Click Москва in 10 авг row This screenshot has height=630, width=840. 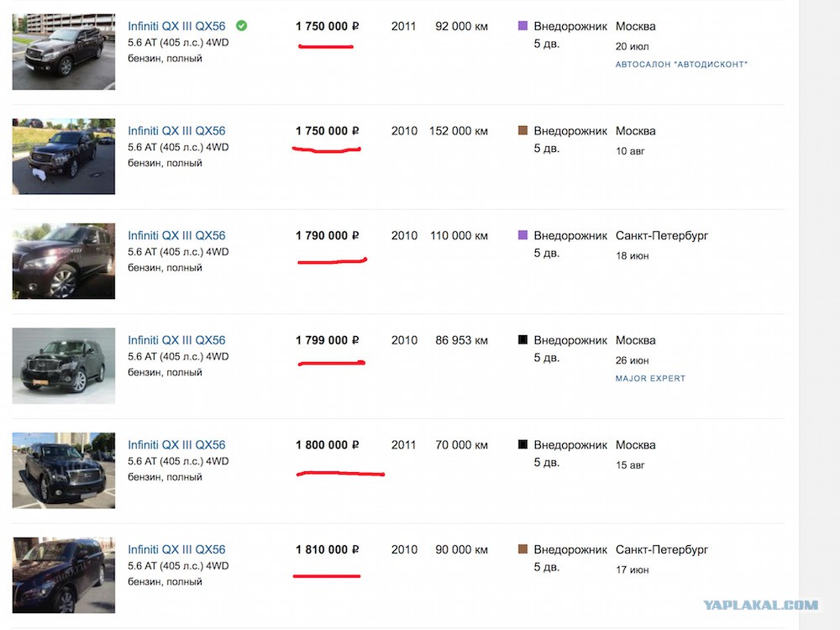coord(635,131)
